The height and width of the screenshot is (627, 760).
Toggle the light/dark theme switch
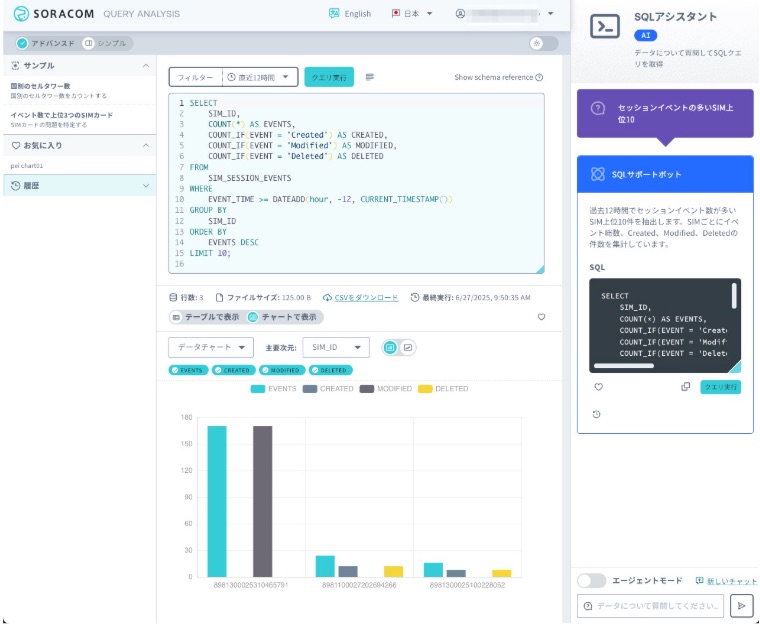click(x=543, y=43)
